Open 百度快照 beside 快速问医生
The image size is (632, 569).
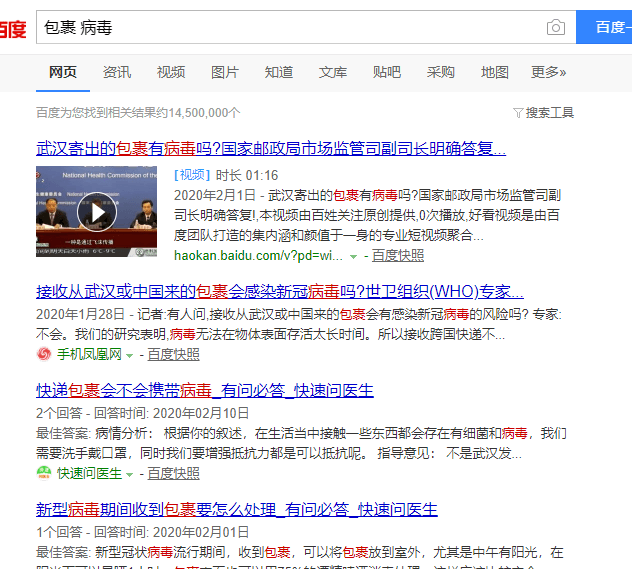click(174, 473)
